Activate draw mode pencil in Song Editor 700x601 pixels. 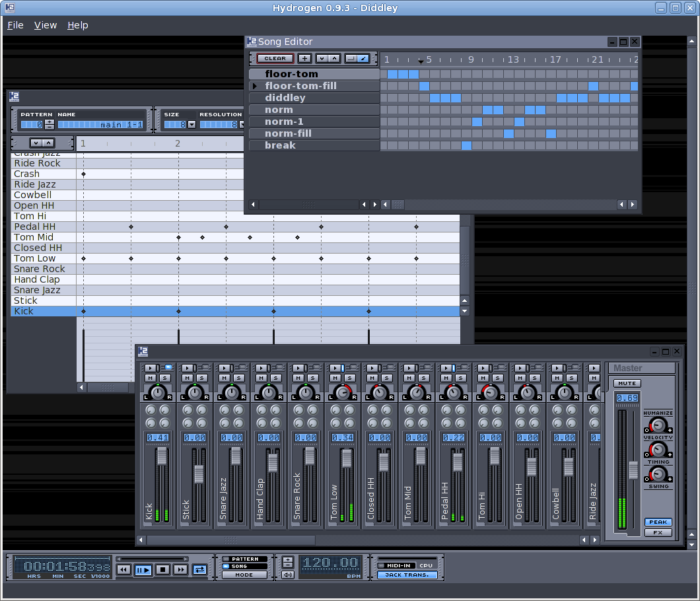pyautogui.click(x=365, y=58)
